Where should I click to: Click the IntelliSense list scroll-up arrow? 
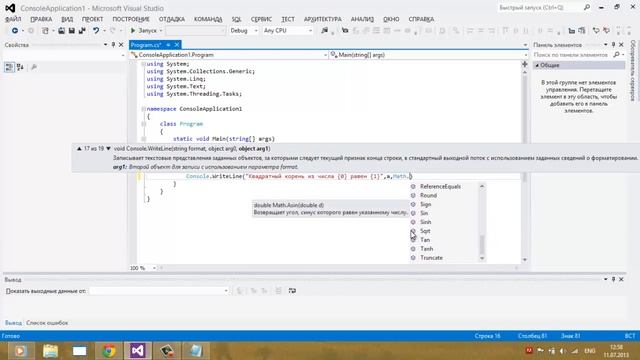click(x=482, y=186)
